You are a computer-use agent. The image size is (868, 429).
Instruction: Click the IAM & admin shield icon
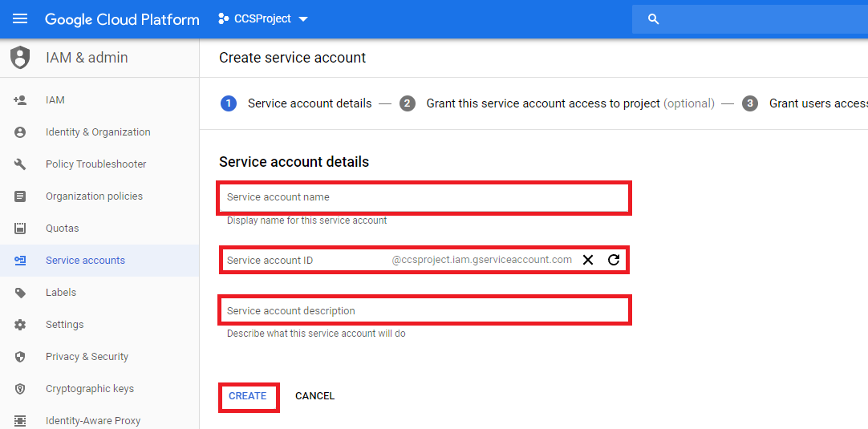coord(20,58)
